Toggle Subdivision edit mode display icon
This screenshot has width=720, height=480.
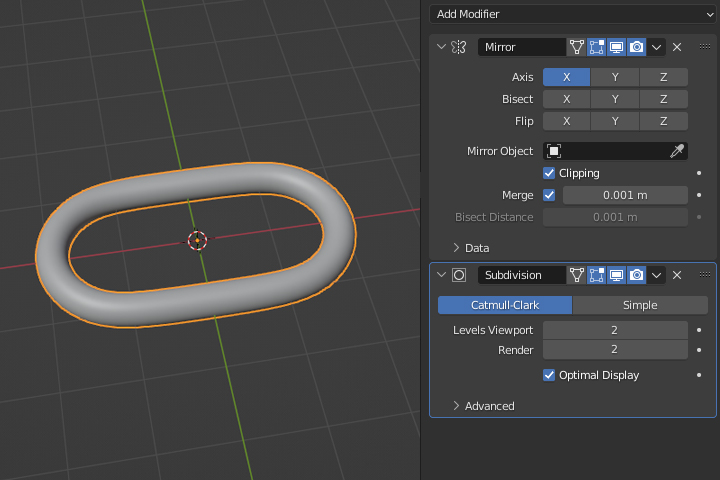click(x=596, y=275)
